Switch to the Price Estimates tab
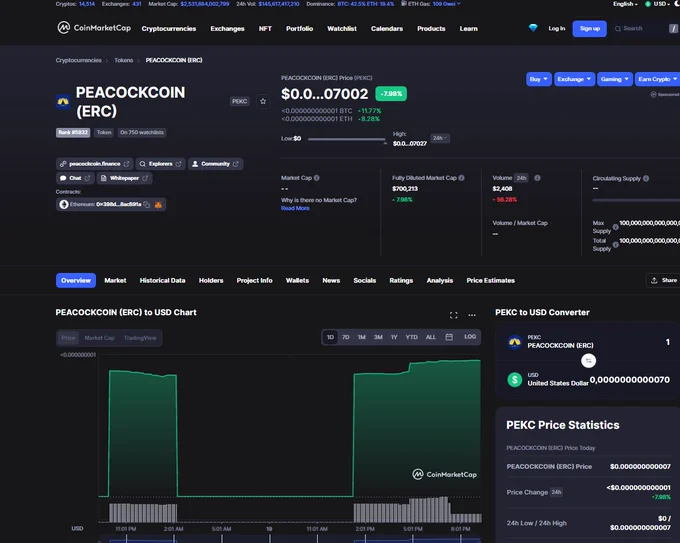The height and width of the screenshot is (543, 680). pyautogui.click(x=490, y=281)
